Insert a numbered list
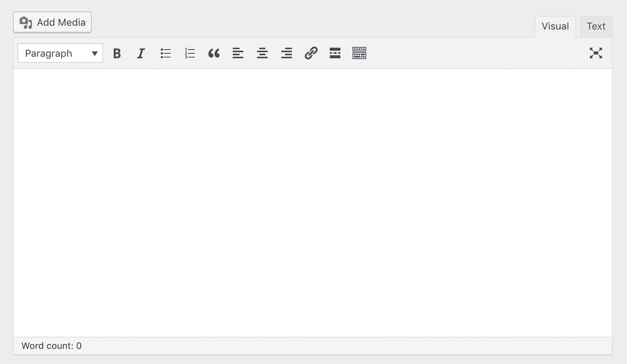This screenshot has width=627, height=364. [x=189, y=53]
